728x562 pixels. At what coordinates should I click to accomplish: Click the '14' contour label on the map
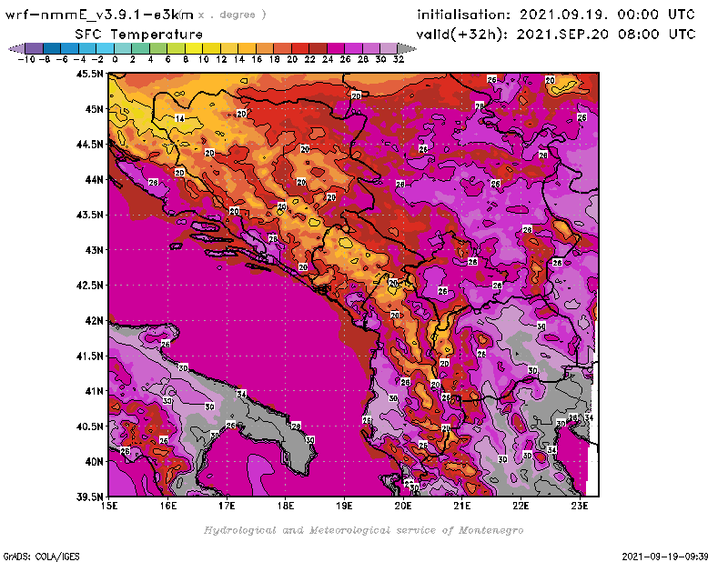(180, 118)
